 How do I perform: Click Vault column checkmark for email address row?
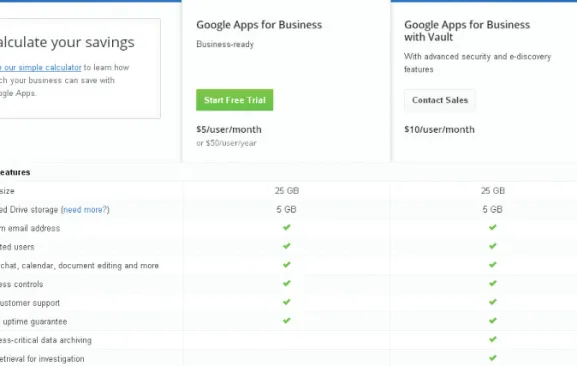point(493,227)
